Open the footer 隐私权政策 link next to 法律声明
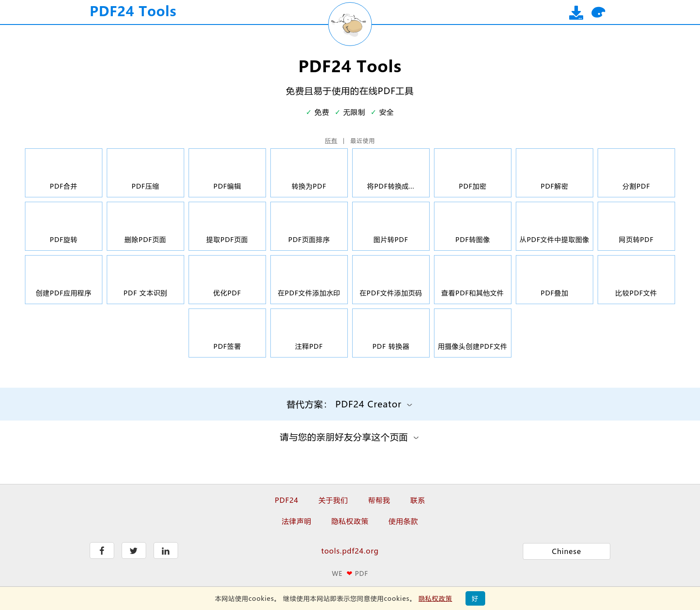Image resolution: width=700 pixels, height=610 pixels. tap(350, 521)
